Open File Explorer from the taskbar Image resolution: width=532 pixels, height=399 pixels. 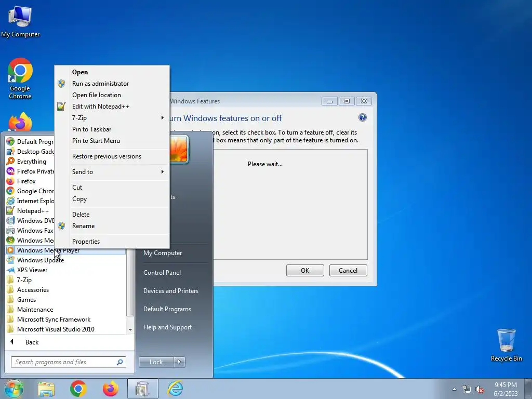[46, 389]
